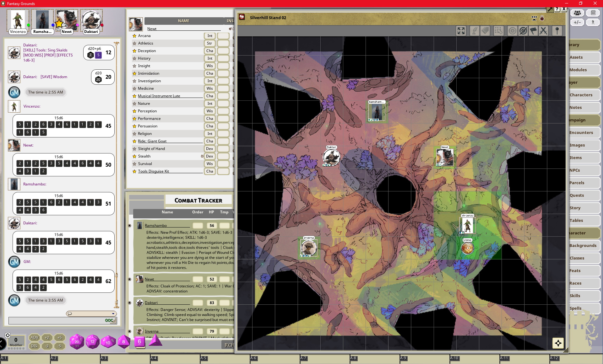Click the token stack icon in map header
This screenshot has height=364, width=603.
534,18
